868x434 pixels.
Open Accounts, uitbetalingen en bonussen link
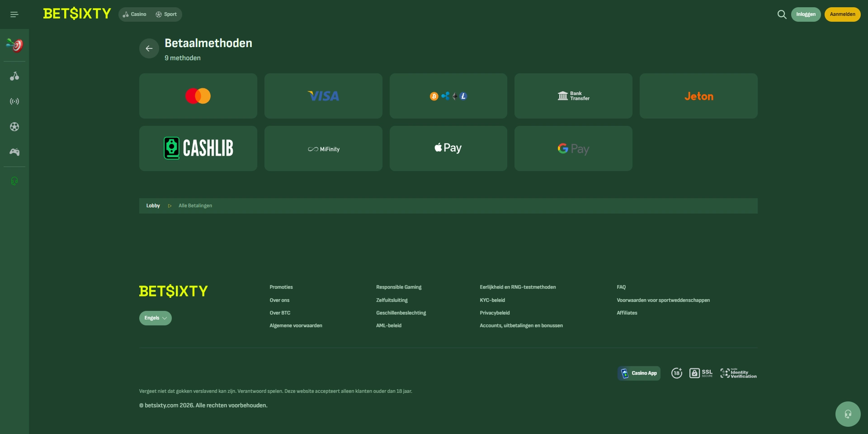(x=521, y=326)
